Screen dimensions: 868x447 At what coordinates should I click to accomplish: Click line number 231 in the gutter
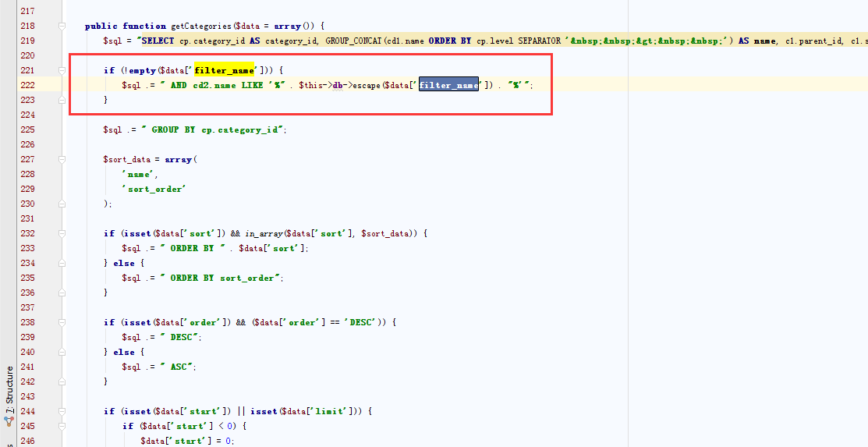pyautogui.click(x=27, y=218)
